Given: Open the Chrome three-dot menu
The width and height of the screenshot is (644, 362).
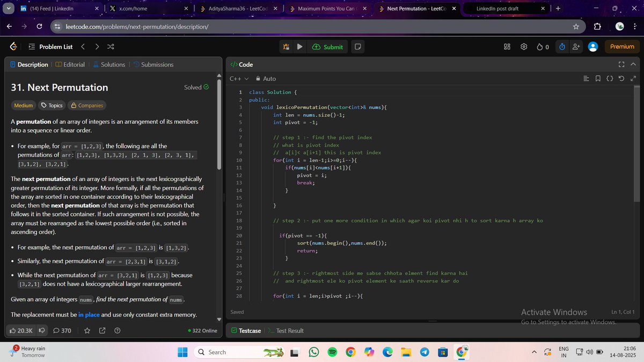Looking at the screenshot, I should click(635, 26).
